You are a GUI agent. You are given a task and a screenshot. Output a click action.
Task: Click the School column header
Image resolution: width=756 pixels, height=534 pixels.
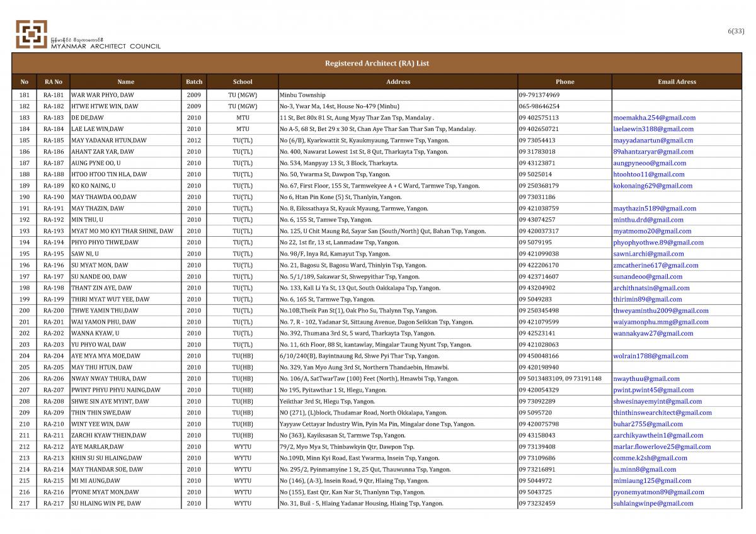click(243, 82)
